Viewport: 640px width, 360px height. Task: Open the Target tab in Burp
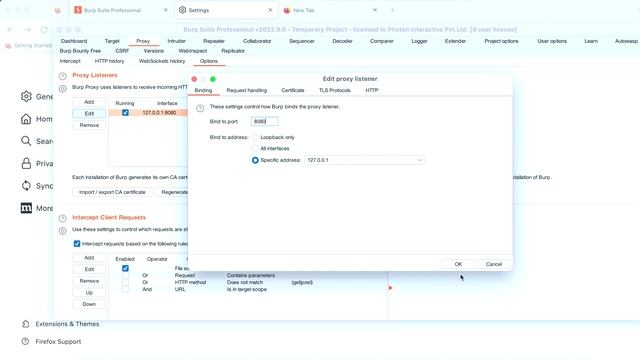(x=112, y=41)
